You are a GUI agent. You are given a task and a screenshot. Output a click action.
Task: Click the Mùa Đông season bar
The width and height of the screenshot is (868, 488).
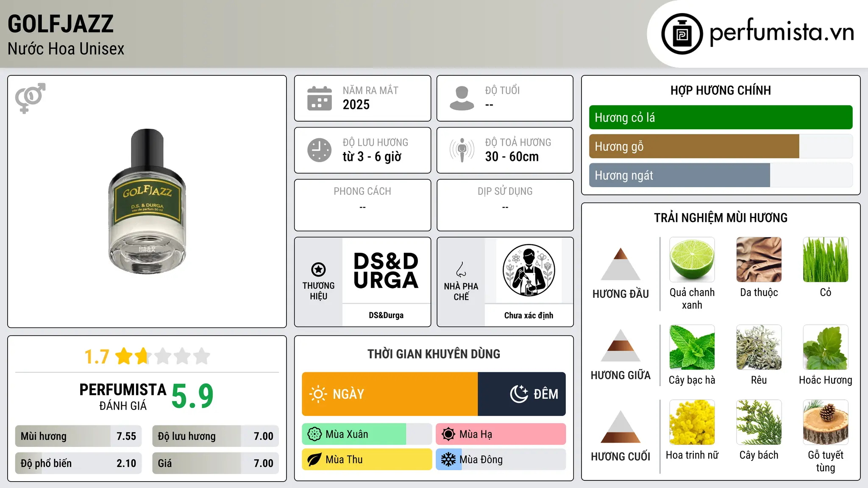(x=501, y=460)
